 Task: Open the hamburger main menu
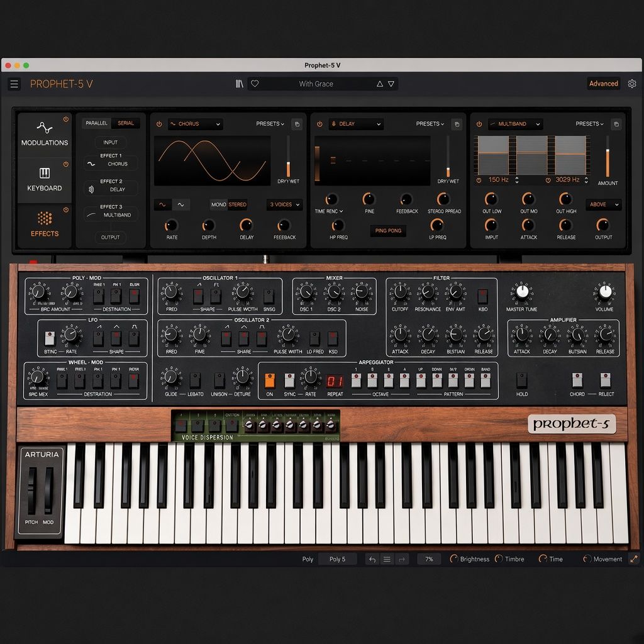coord(14,84)
